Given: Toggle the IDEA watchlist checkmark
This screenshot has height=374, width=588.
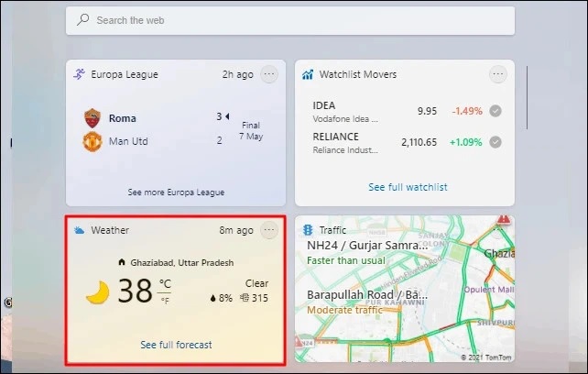Looking at the screenshot, I should pos(495,111).
